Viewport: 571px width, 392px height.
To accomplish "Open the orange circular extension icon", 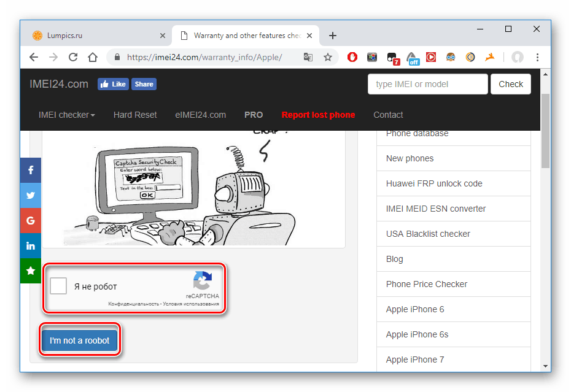I will pos(470,57).
